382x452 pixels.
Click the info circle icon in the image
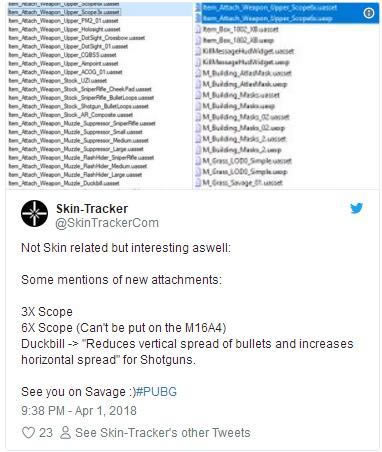(x=369, y=13)
